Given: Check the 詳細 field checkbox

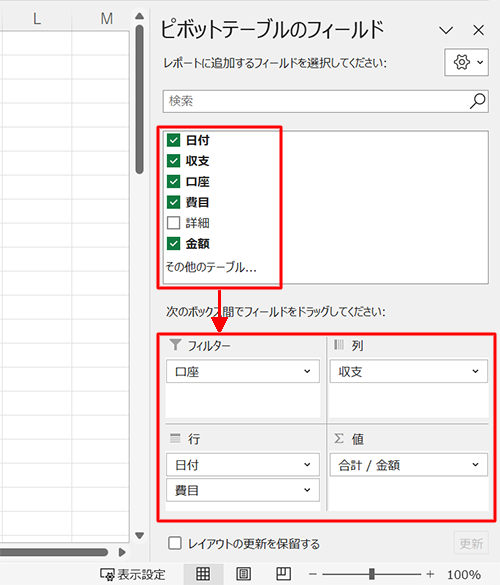Looking at the screenshot, I should coord(174,223).
